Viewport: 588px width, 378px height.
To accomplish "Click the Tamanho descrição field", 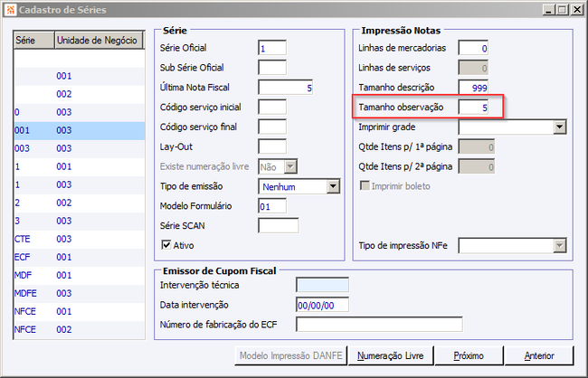I will (473, 88).
